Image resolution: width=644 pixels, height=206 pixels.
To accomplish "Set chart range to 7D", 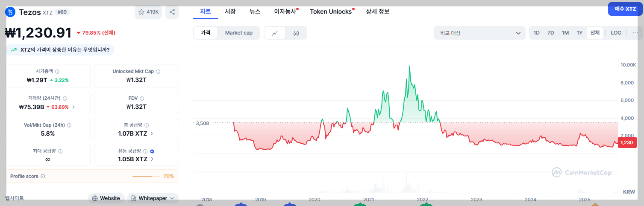I will pyautogui.click(x=551, y=33).
